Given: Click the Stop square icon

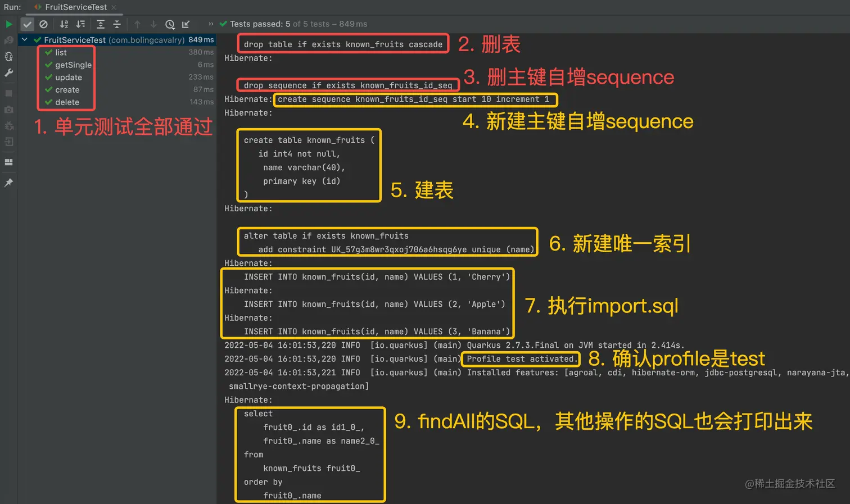Looking at the screenshot, I should click(x=8, y=93).
